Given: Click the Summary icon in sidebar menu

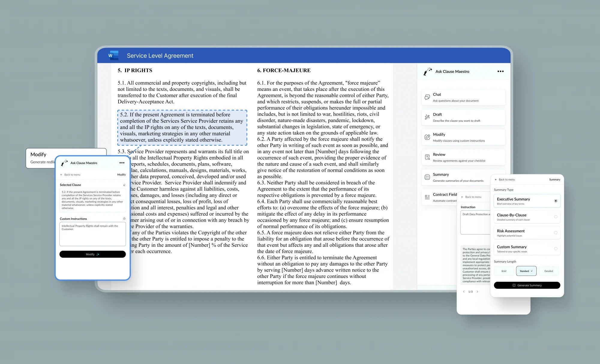Looking at the screenshot, I should pyautogui.click(x=427, y=177).
